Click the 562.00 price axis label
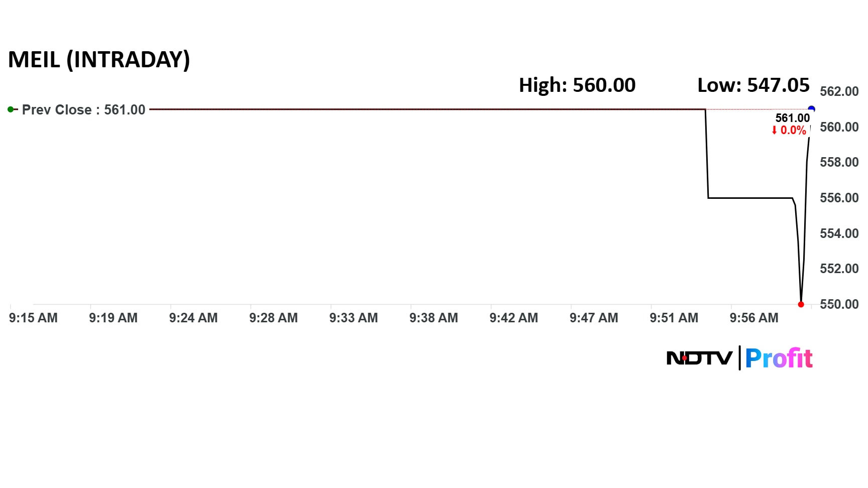The height and width of the screenshot is (488, 868). [x=839, y=91]
